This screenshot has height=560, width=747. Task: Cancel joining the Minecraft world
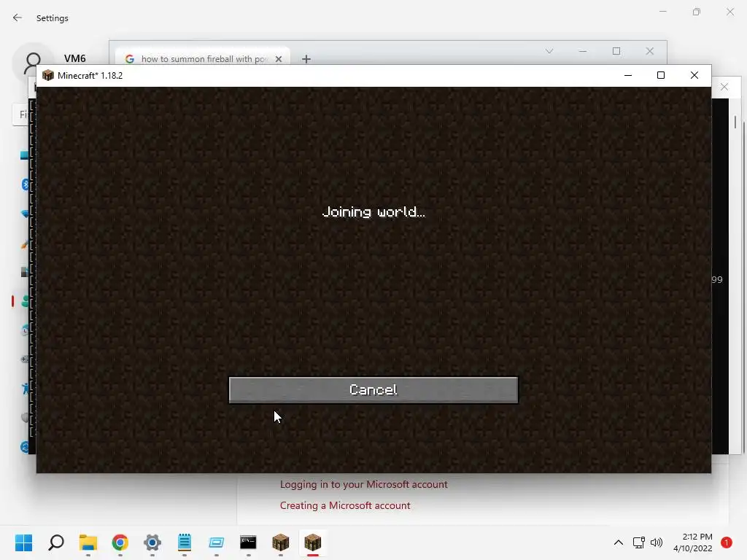tap(373, 390)
